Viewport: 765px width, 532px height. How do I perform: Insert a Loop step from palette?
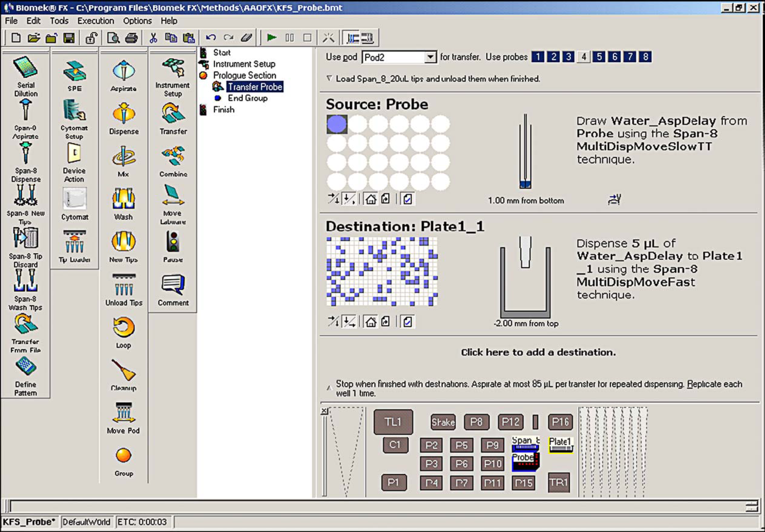click(x=123, y=332)
